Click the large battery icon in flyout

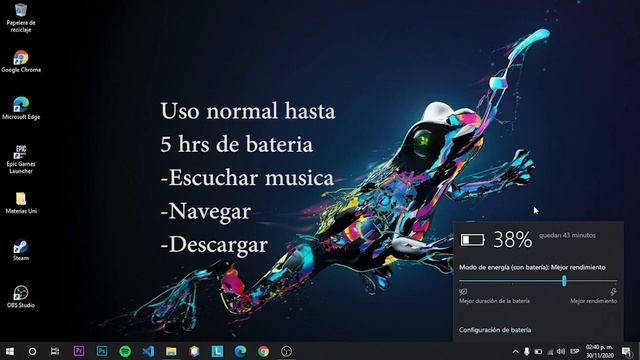click(x=472, y=240)
